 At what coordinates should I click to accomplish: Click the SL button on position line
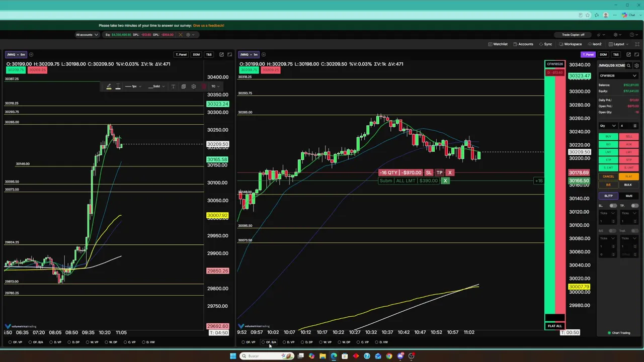429,172
